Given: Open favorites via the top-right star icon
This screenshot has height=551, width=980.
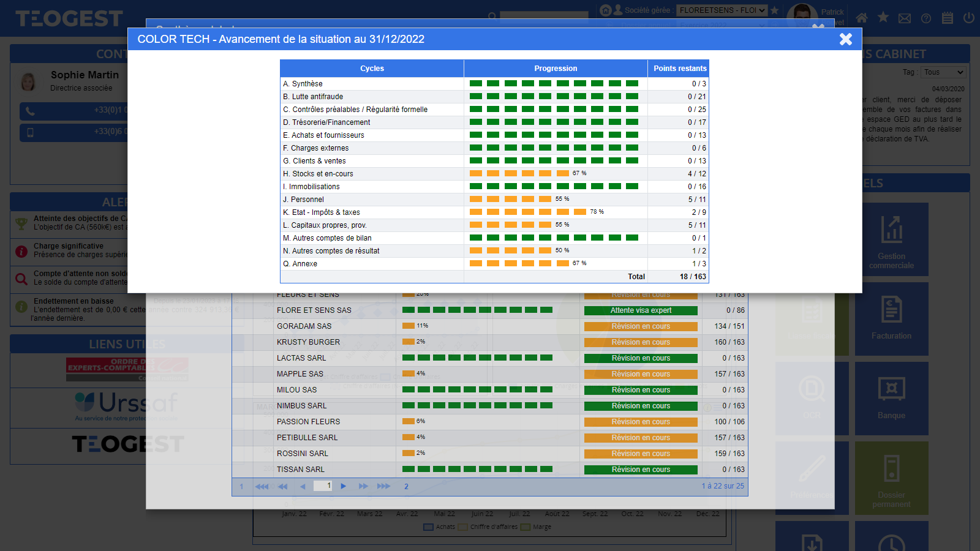Looking at the screenshot, I should click(883, 17).
